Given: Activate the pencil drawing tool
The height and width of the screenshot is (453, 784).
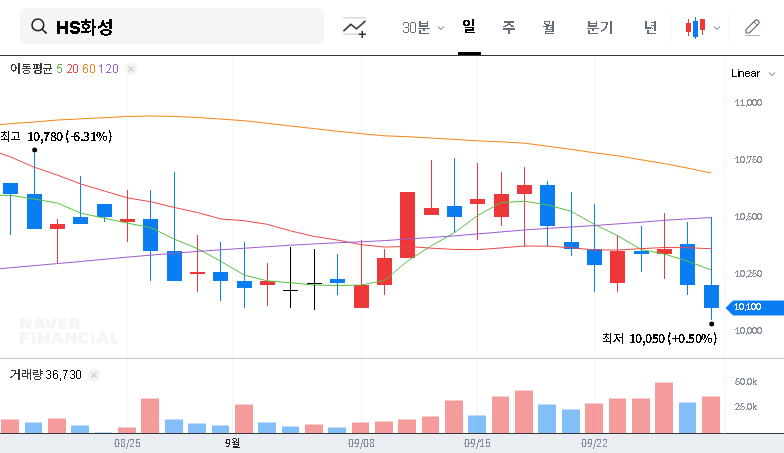Looking at the screenshot, I should pos(752,28).
